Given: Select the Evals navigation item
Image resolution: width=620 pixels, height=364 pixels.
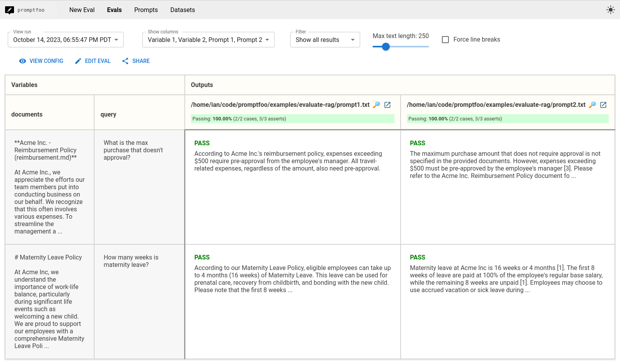Looking at the screenshot, I should [x=114, y=10].
